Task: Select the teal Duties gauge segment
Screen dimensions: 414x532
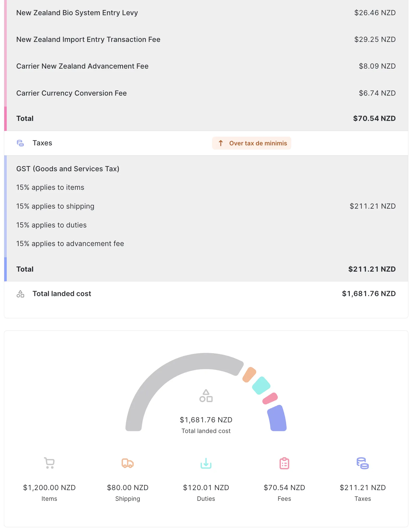Action: click(261, 385)
